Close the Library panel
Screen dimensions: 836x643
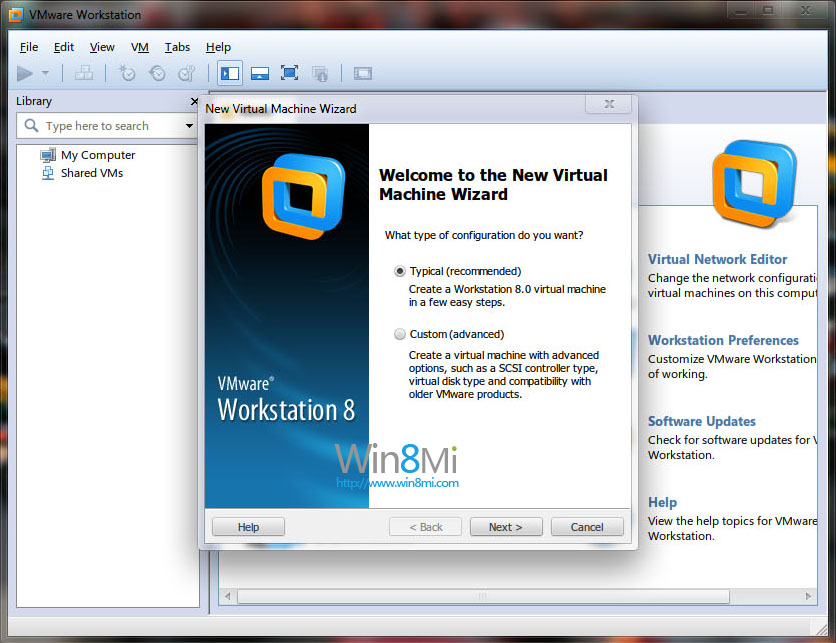coord(194,101)
